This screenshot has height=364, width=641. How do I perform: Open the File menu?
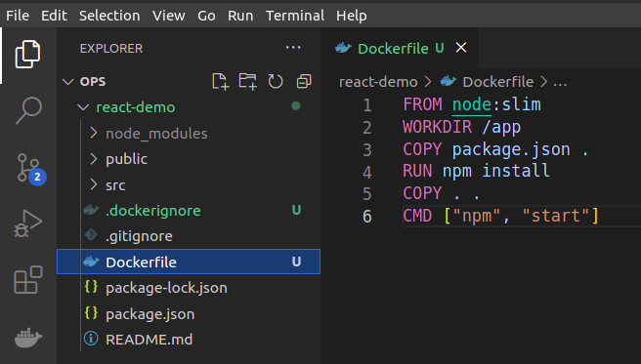(18, 16)
